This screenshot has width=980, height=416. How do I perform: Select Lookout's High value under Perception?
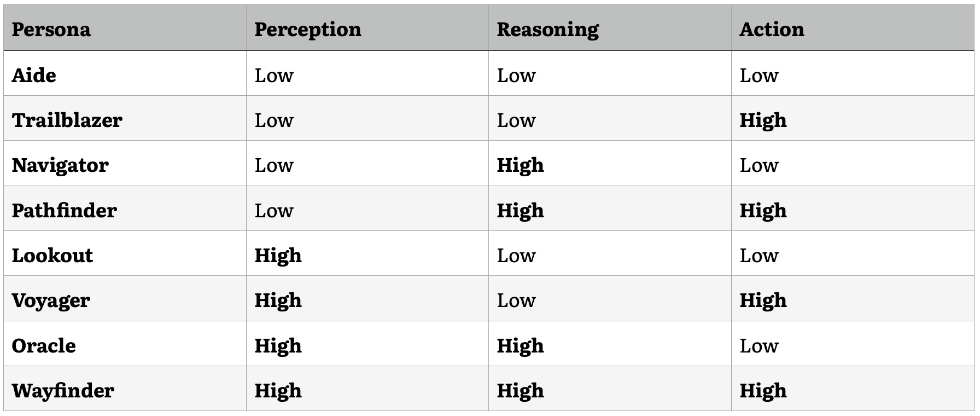click(278, 256)
